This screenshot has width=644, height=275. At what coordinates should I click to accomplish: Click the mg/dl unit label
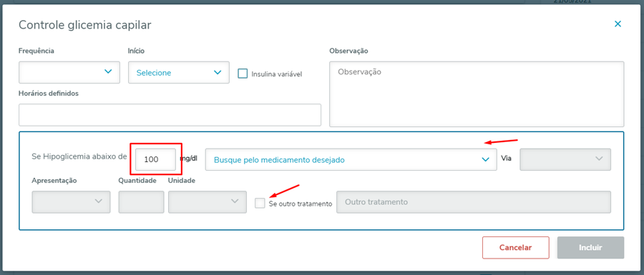pyautogui.click(x=188, y=158)
